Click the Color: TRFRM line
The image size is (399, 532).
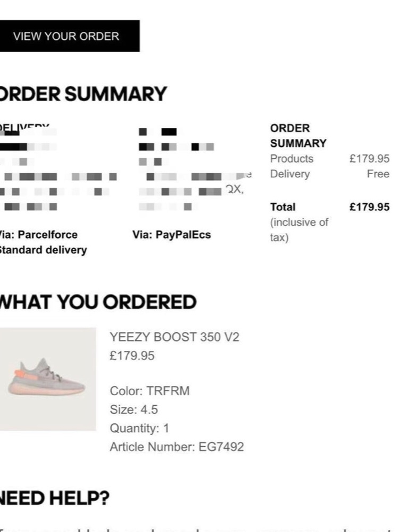[149, 390]
